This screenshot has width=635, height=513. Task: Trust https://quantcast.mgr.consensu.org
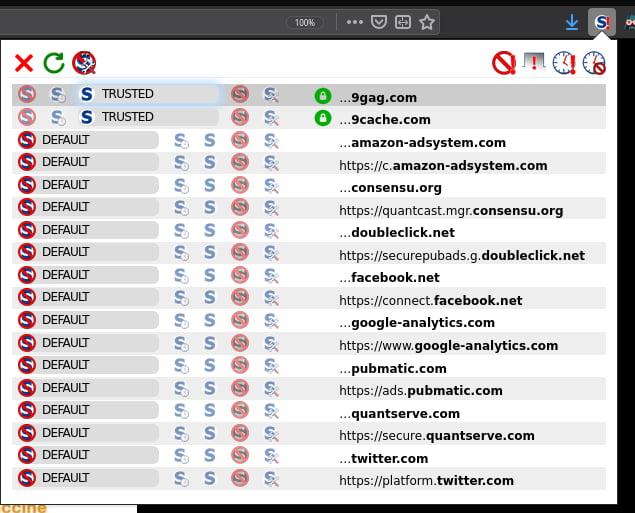tap(209, 207)
